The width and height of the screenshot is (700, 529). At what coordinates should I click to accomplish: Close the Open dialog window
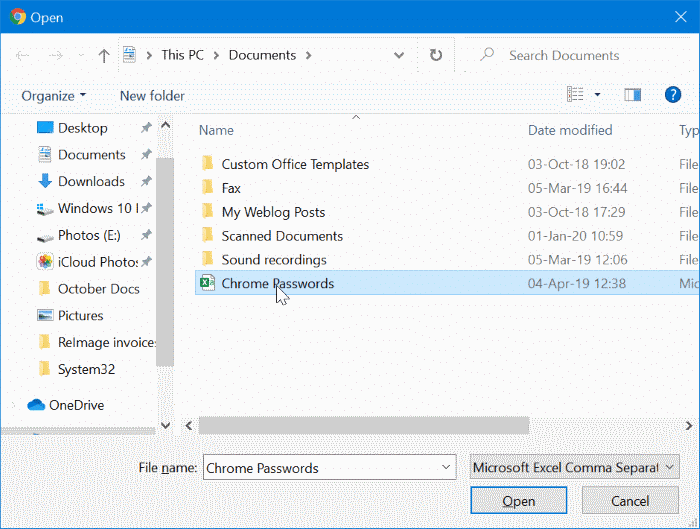click(680, 17)
